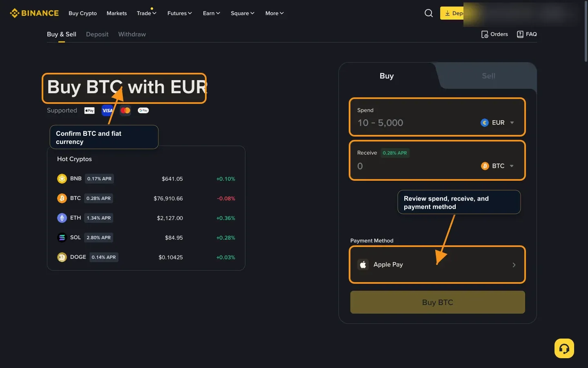Click the Apple logo in Payment Method
The width and height of the screenshot is (588, 368).
pos(363,265)
